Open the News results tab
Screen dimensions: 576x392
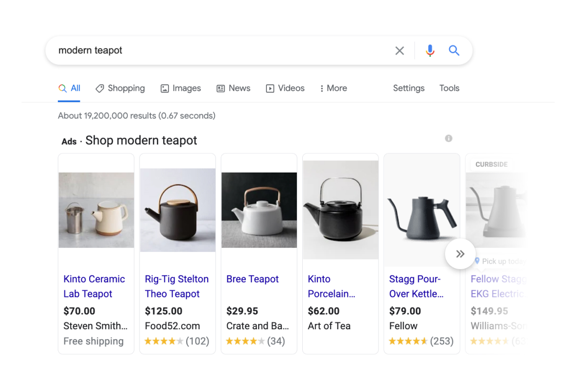(234, 88)
